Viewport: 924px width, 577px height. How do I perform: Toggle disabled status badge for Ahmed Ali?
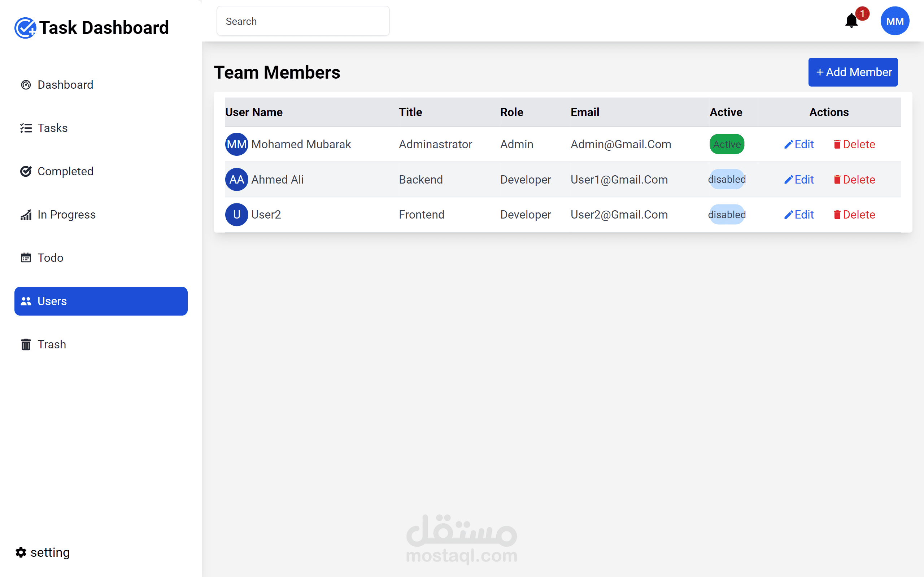[x=727, y=179]
